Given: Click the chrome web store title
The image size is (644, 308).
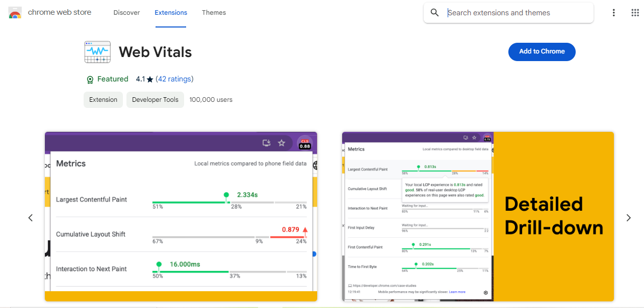Looking at the screenshot, I should tap(60, 12).
